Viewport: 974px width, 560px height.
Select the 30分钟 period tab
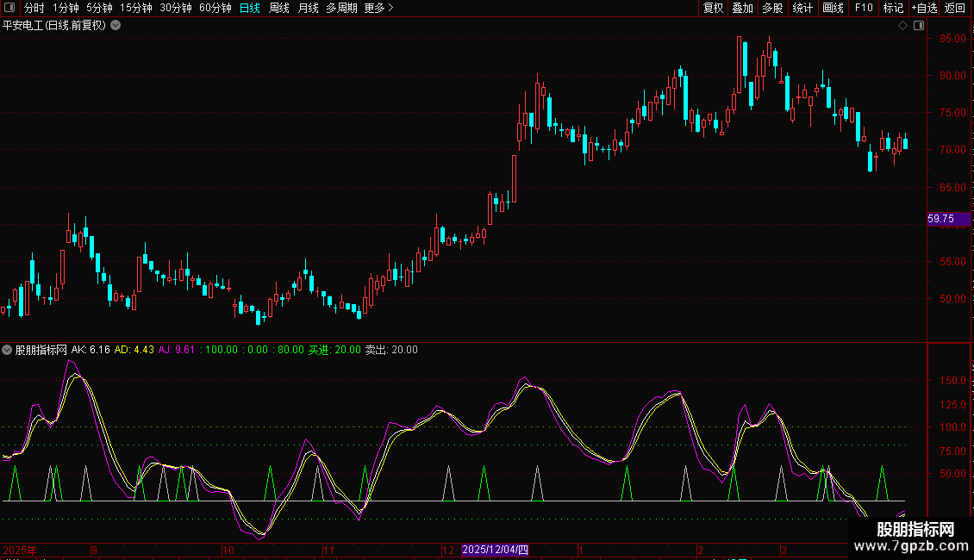[176, 8]
